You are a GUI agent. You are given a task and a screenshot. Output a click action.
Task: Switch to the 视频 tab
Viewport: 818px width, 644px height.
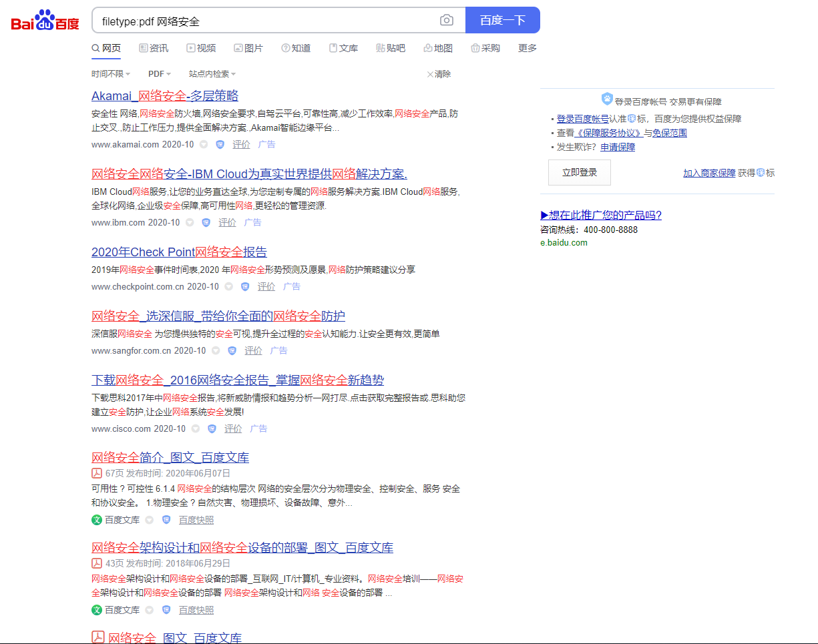point(201,48)
